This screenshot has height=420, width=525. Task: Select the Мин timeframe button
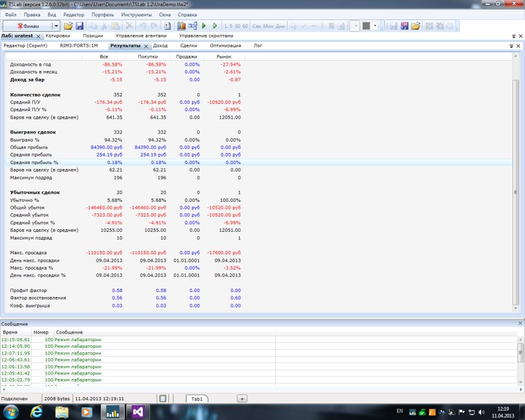[x=268, y=26]
